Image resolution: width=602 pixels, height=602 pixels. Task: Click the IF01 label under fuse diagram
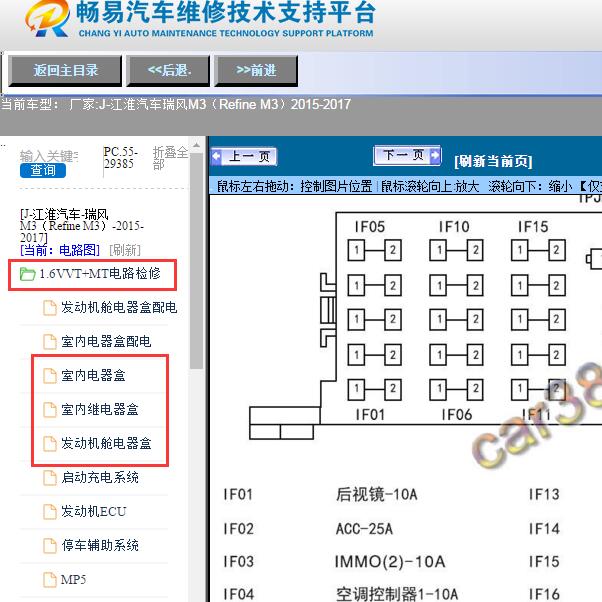point(370,415)
